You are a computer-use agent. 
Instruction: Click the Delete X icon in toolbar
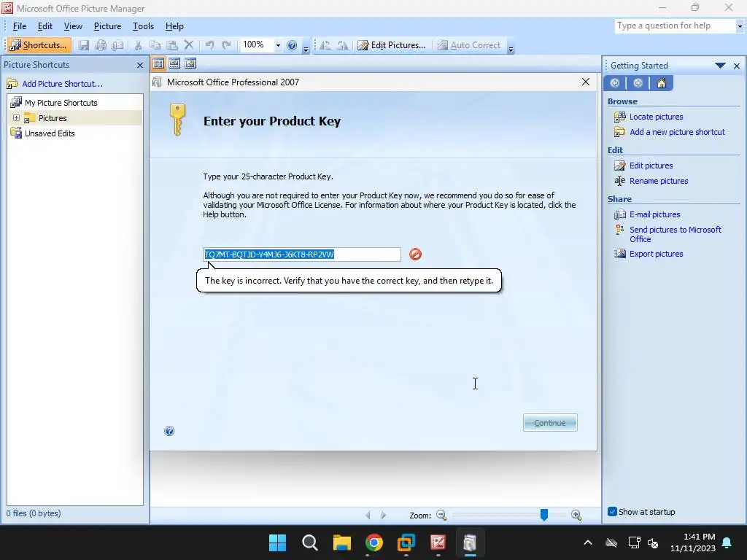point(189,45)
